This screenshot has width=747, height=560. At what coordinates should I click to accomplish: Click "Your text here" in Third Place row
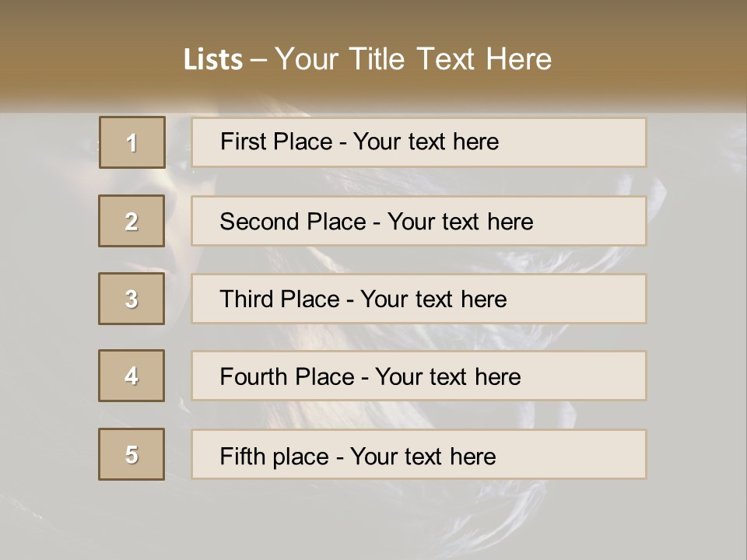[433, 299]
